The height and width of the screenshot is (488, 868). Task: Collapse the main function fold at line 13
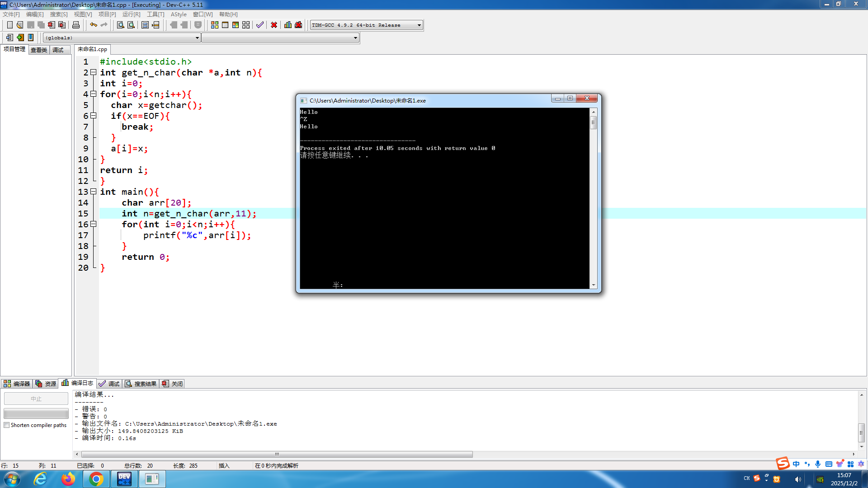click(94, 192)
